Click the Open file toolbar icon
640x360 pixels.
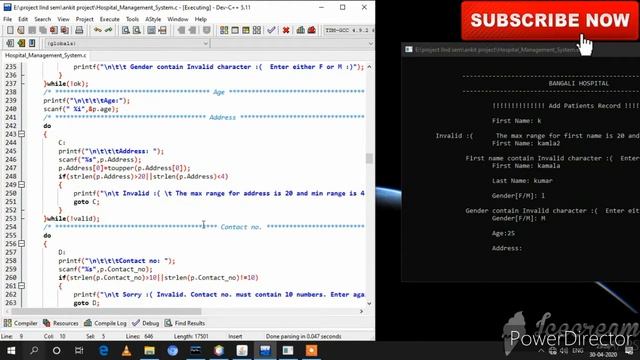point(21,30)
